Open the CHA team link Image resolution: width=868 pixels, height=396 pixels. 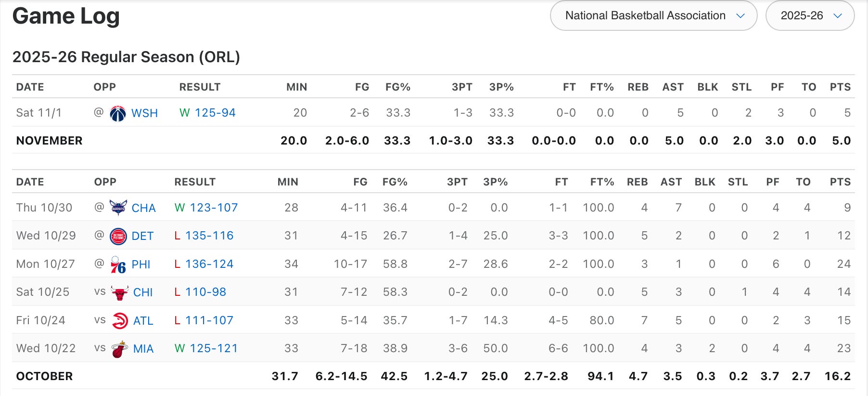(143, 208)
